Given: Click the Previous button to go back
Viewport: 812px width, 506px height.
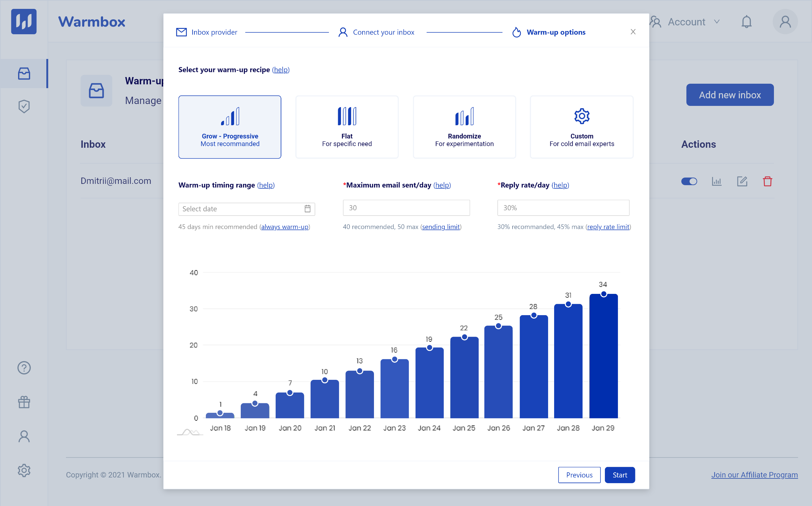Looking at the screenshot, I should [580, 475].
